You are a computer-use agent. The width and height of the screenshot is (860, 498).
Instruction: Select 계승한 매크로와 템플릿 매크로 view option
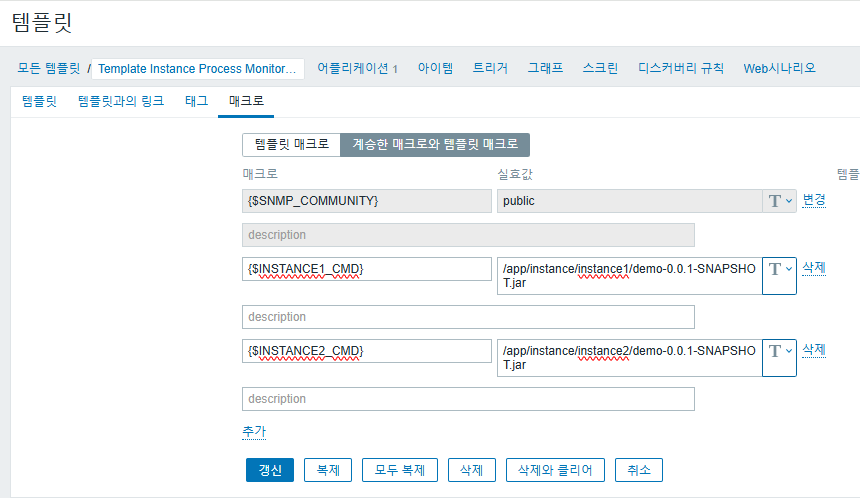tap(435, 144)
